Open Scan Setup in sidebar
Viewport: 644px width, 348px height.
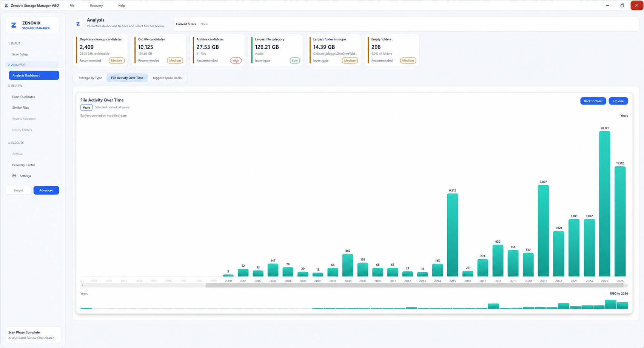[x=20, y=54]
